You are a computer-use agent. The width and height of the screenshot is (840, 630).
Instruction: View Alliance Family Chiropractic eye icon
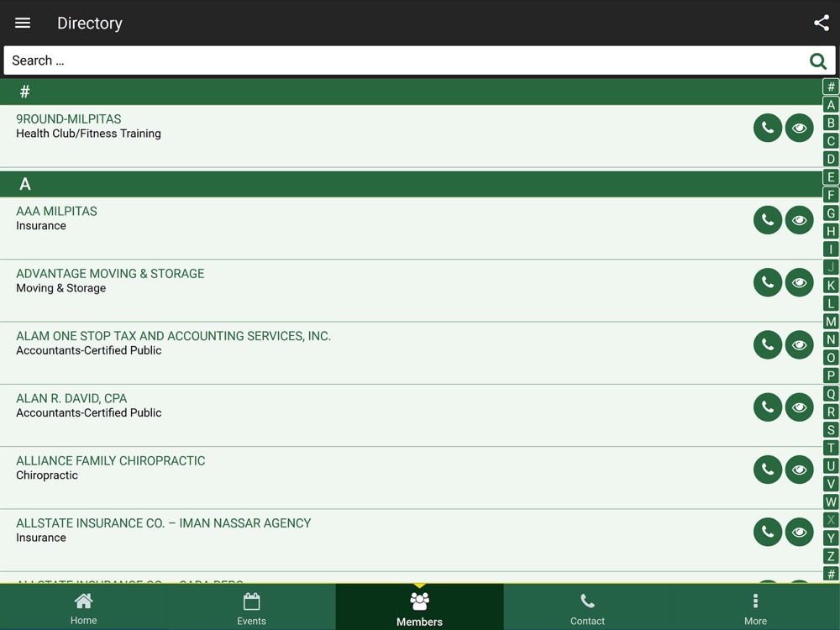coord(800,470)
